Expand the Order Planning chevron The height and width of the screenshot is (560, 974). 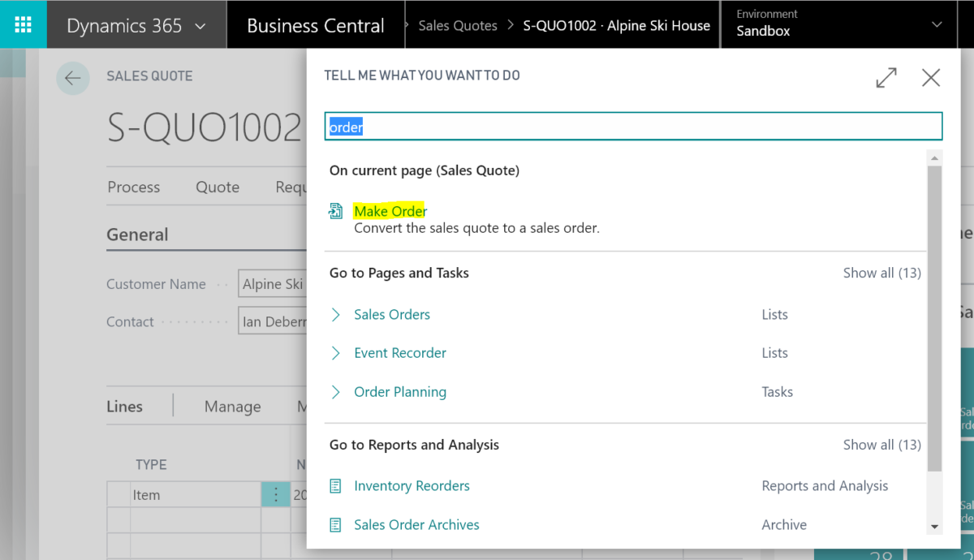tap(335, 392)
